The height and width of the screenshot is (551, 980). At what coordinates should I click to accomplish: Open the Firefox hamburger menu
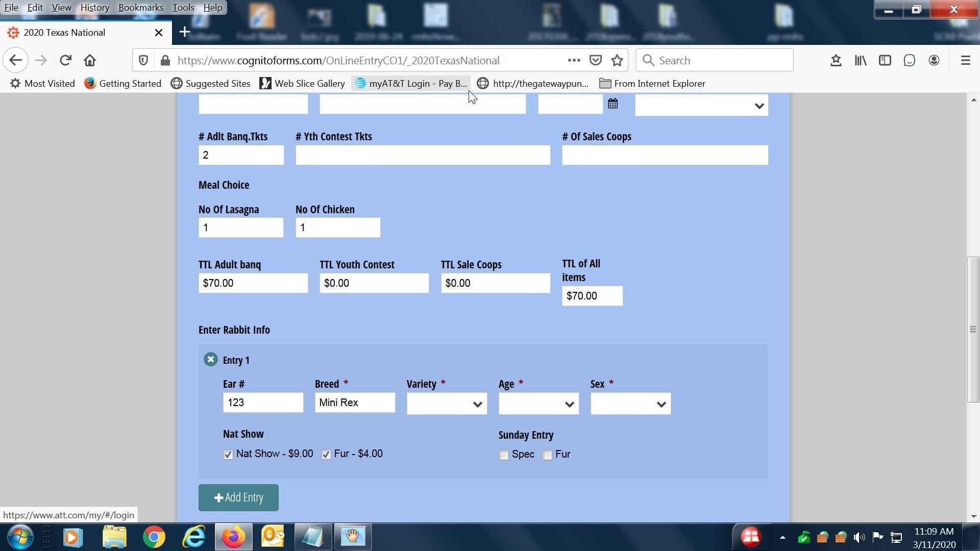point(965,60)
